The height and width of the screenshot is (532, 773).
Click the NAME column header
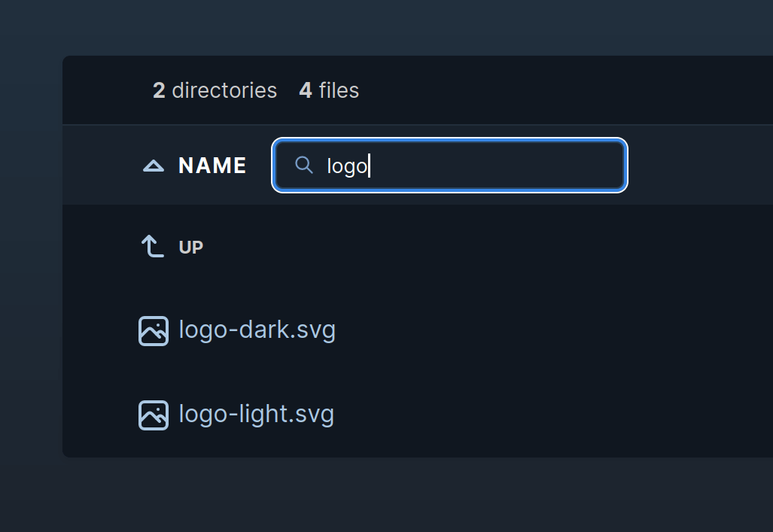pos(212,166)
